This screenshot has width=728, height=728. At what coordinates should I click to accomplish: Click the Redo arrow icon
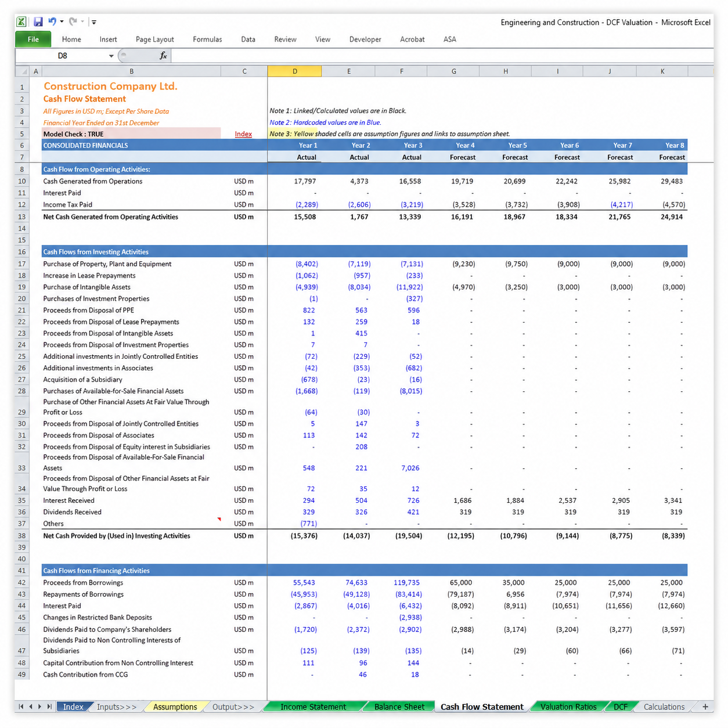(x=73, y=21)
